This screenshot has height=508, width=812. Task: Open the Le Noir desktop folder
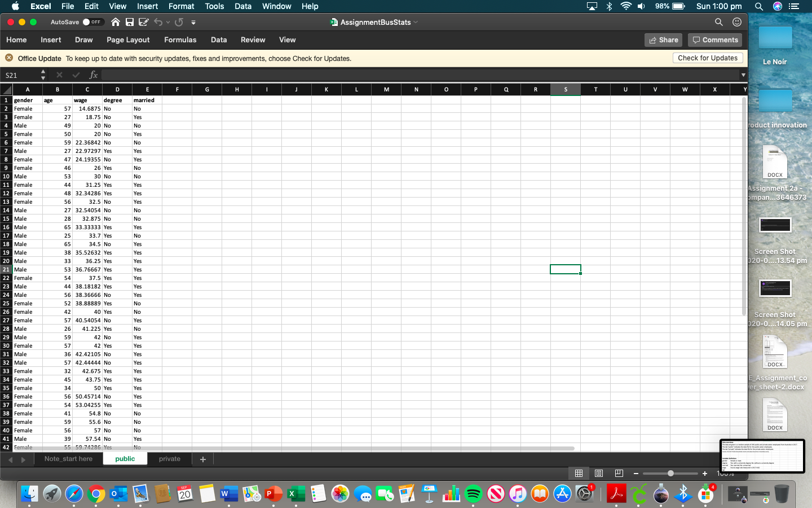tap(775, 45)
